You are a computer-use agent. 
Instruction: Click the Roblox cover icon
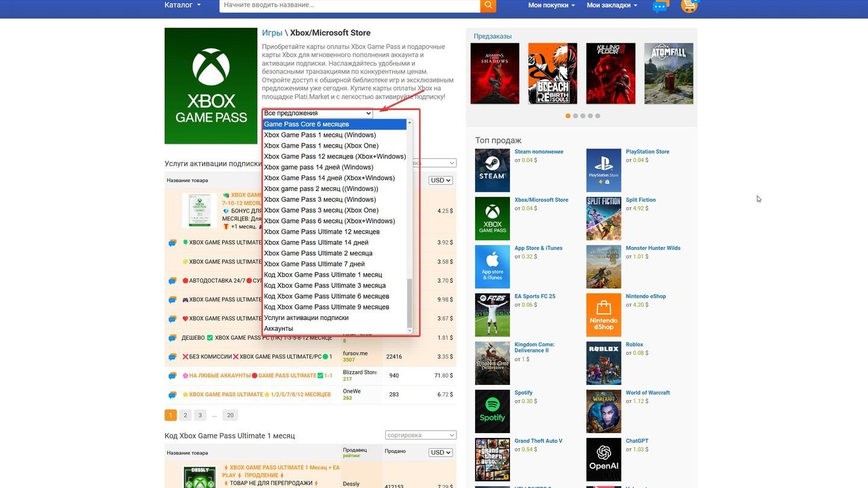pyautogui.click(x=603, y=363)
